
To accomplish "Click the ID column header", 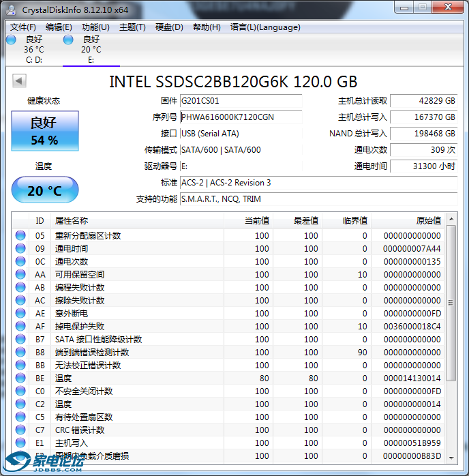I will (x=40, y=221).
